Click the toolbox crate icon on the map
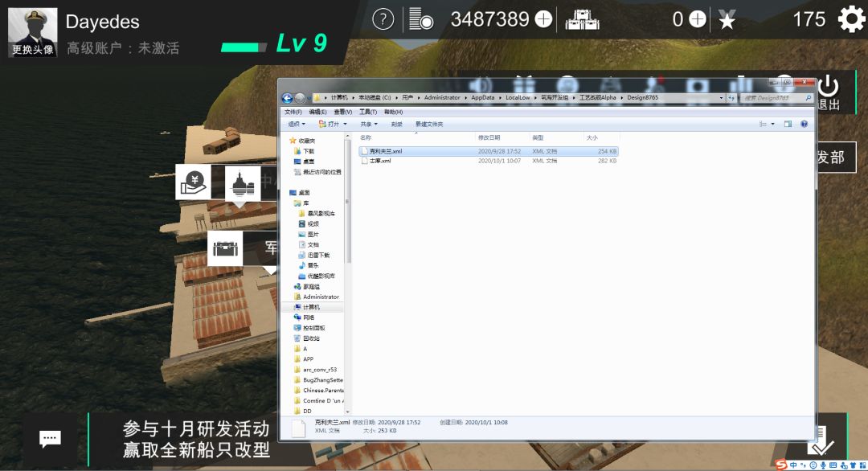 (x=225, y=248)
